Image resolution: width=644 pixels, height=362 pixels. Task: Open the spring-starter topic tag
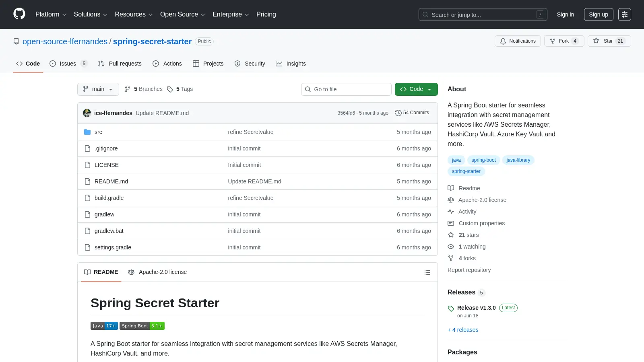coord(466,171)
